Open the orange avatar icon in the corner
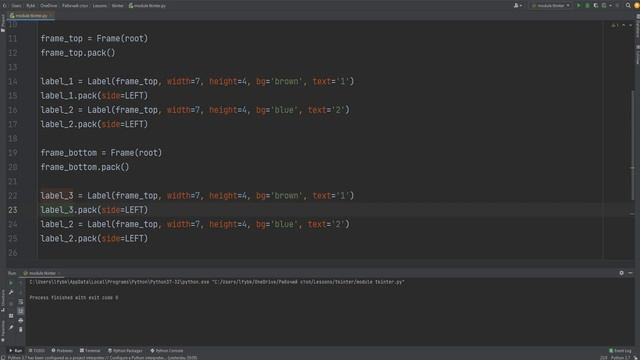640x360 pixels. coord(636,6)
